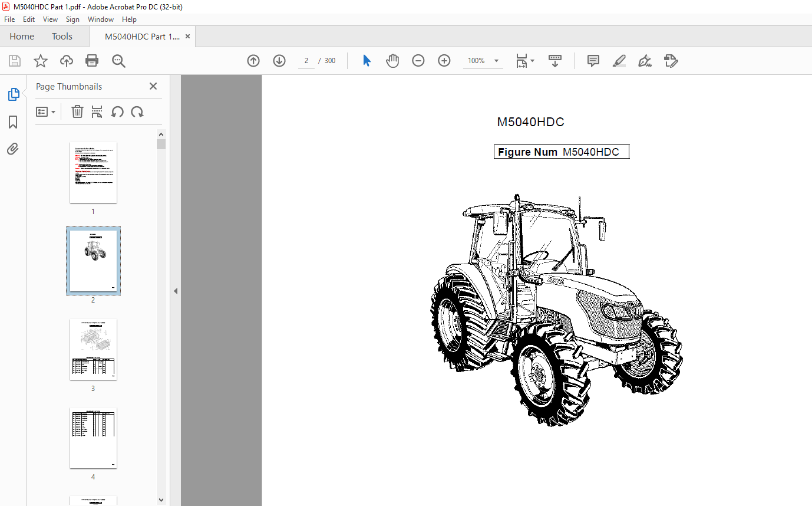Select page 4 thumbnail
Image resolution: width=812 pixels, height=506 pixels.
(93, 438)
